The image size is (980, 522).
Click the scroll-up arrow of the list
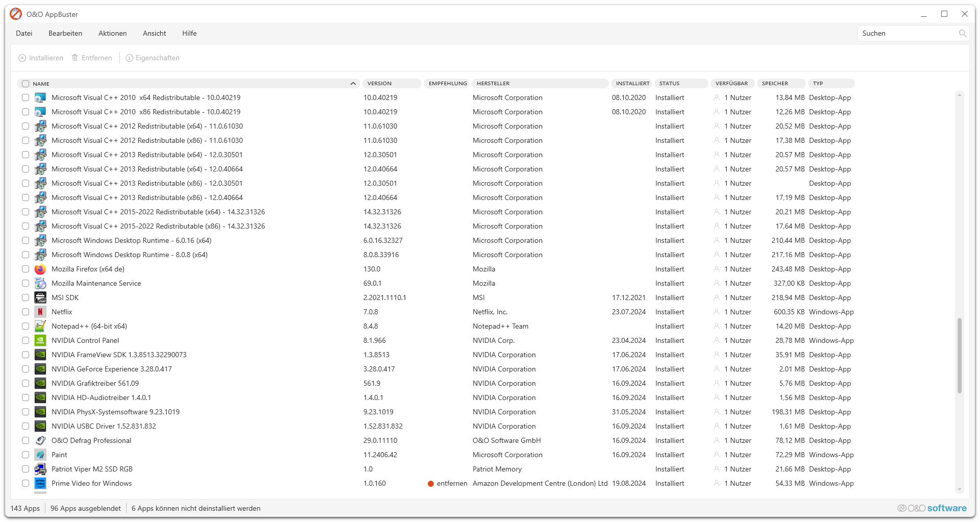(960, 95)
